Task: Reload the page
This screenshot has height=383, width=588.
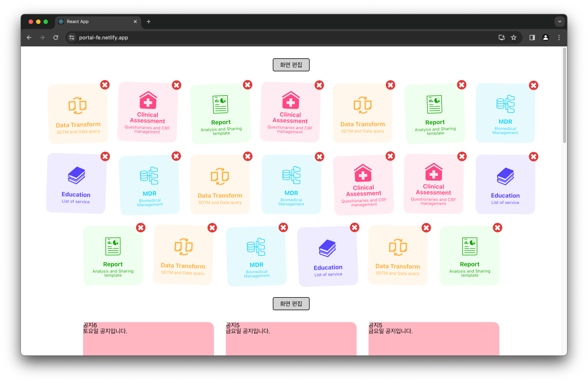Action: (56, 38)
